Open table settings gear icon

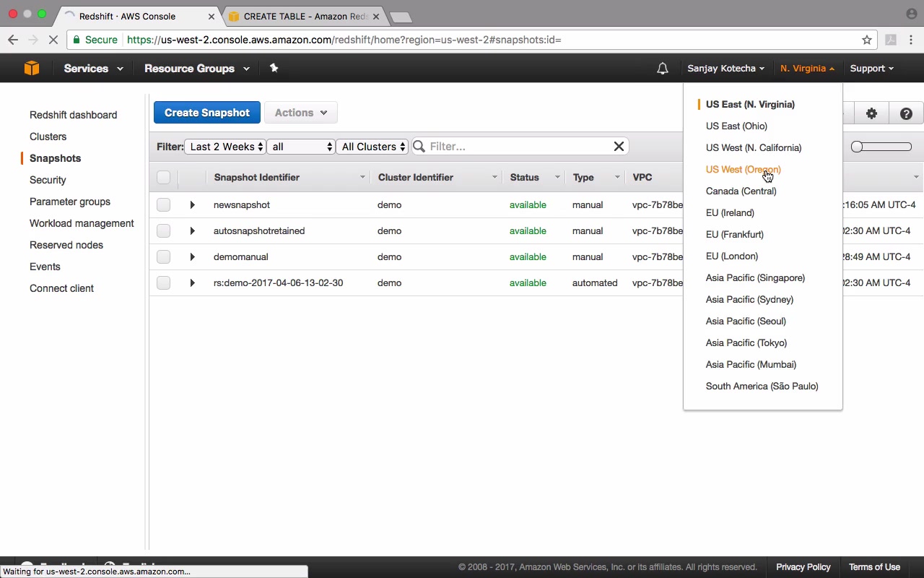click(871, 113)
